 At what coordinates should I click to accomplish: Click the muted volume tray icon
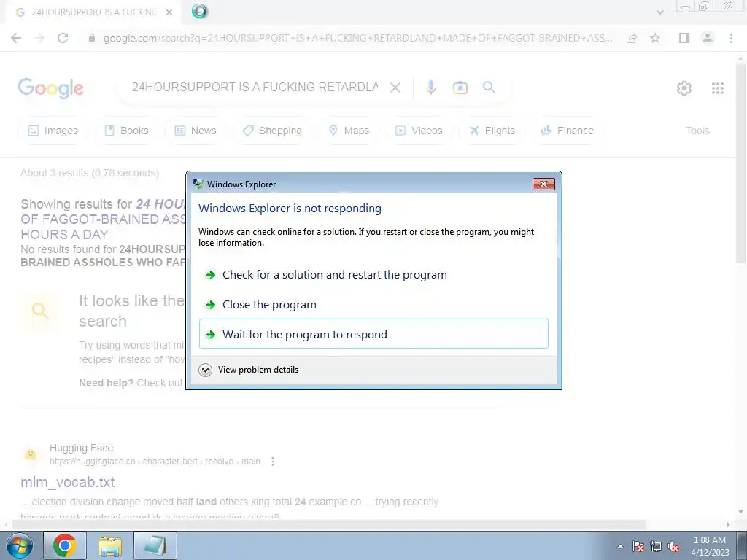click(673, 546)
